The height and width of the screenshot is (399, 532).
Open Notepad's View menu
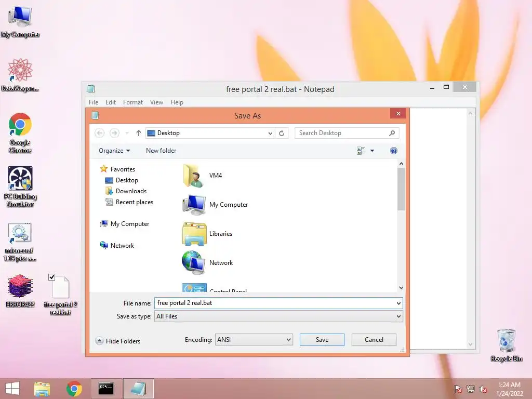(156, 102)
